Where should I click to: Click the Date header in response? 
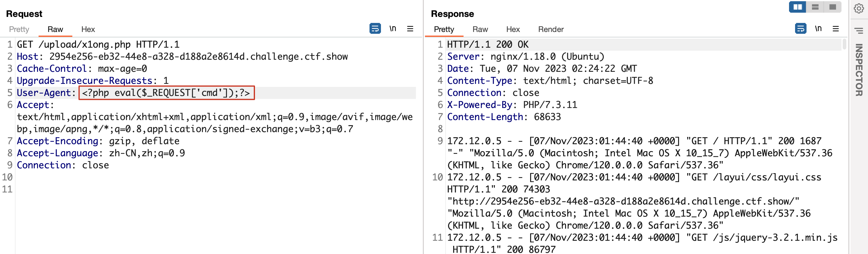[542, 69]
